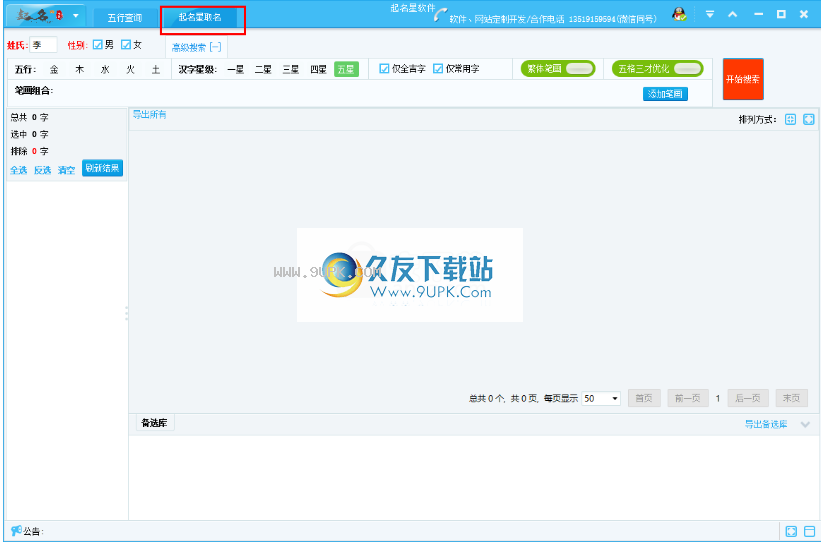Screen dimensions: 821x550
Task: Switch to grid arrangement view icon
Action: (790, 119)
